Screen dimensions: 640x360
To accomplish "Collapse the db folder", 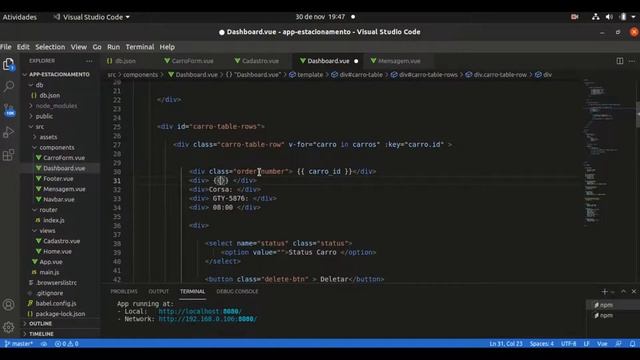I will 39,85.
